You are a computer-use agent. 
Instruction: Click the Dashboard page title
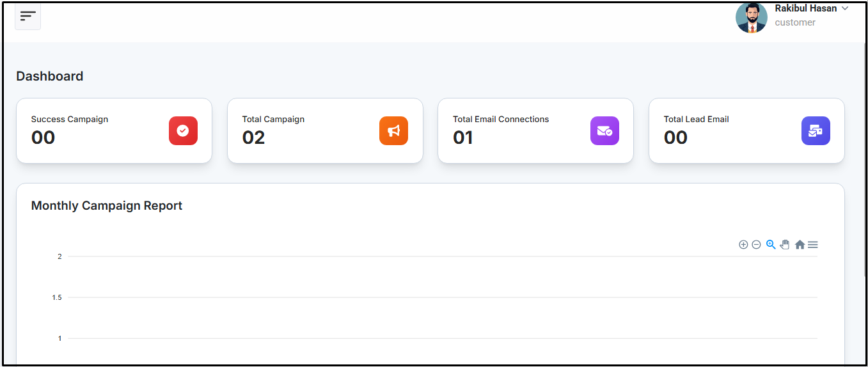point(50,76)
